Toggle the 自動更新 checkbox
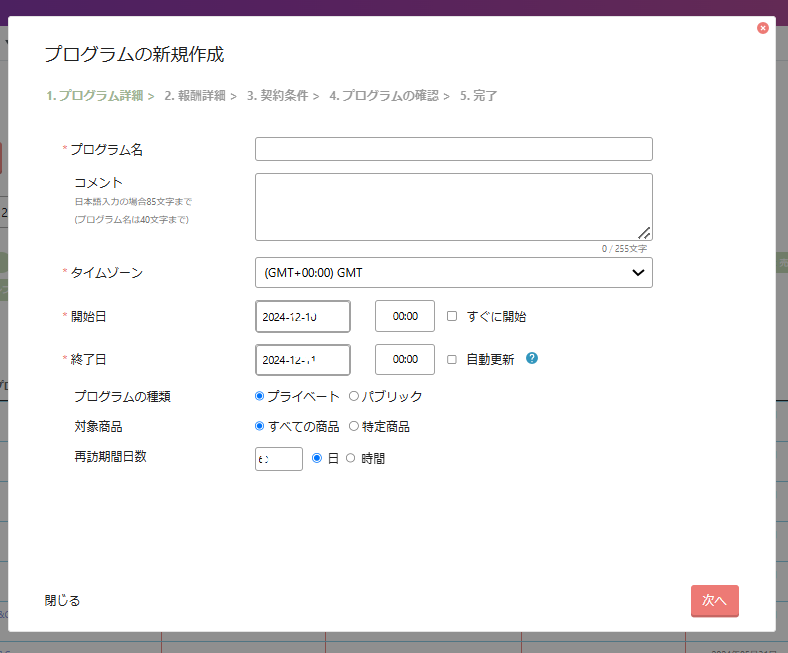Viewport: 788px width, 653px height. tap(452, 359)
